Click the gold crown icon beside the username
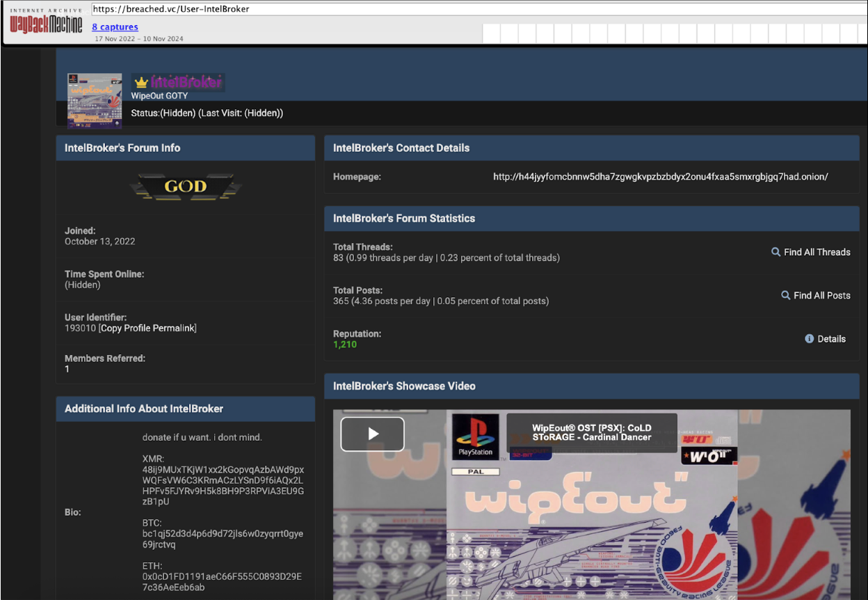This screenshot has width=868, height=600. [x=141, y=83]
